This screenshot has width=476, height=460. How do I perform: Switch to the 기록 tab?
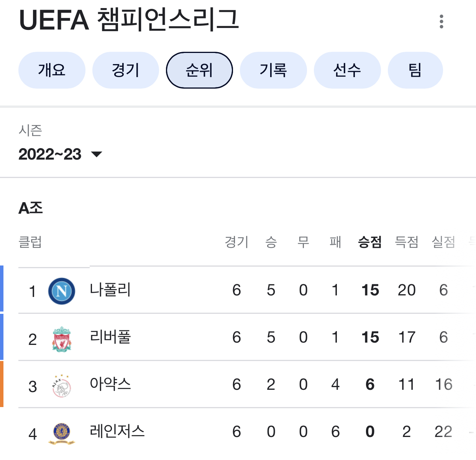click(273, 70)
